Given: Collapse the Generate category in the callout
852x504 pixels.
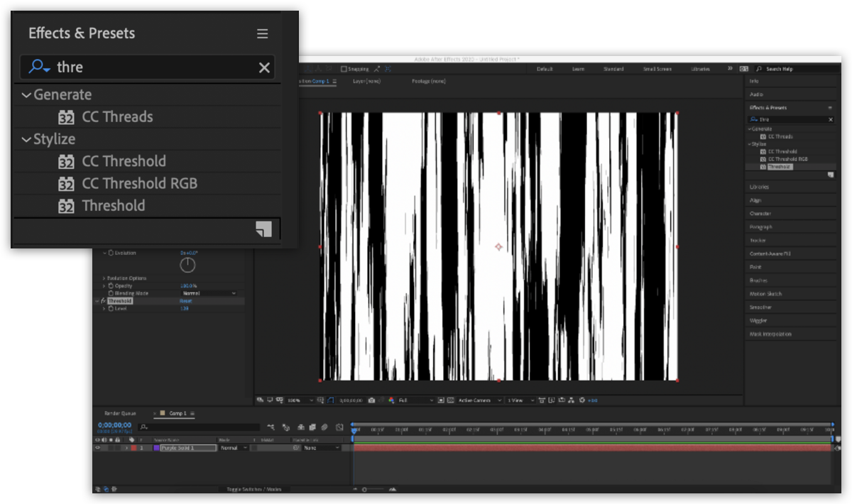Looking at the screenshot, I should coord(26,95).
